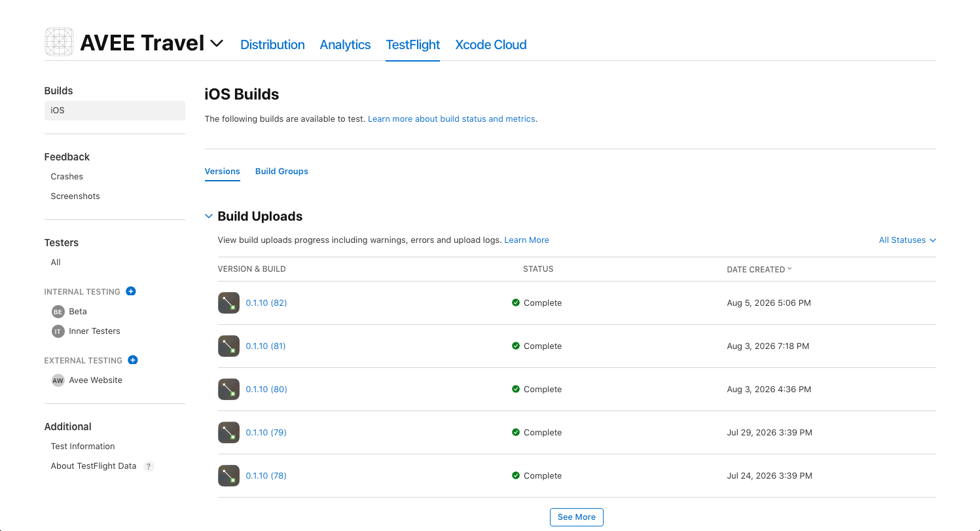Image resolution: width=980 pixels, height=531 pixels.
Task: Click green Complete checkmark for build 80
Action: coord(516,389)
